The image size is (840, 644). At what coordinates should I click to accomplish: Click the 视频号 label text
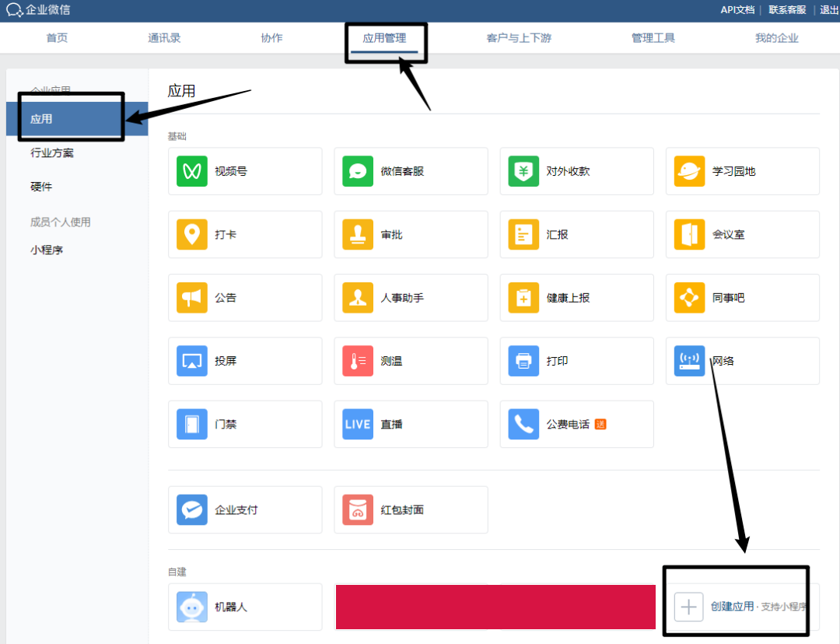[x=231, y=171]
